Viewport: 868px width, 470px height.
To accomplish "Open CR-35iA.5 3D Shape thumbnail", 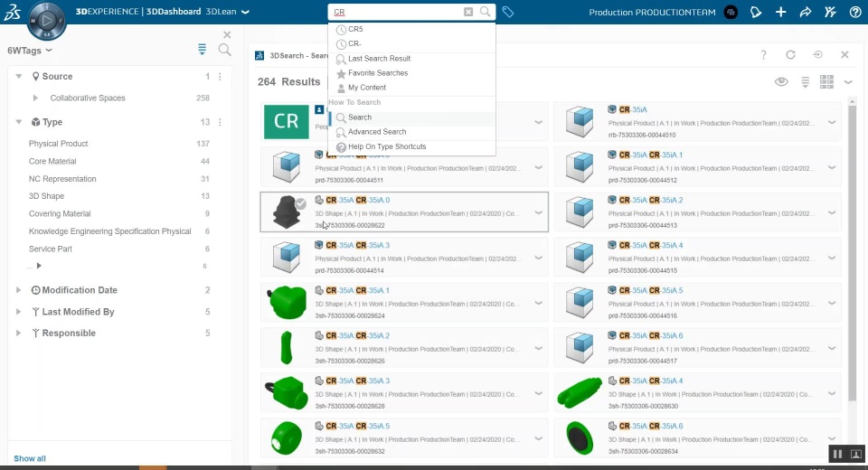I will click(287, 437).
